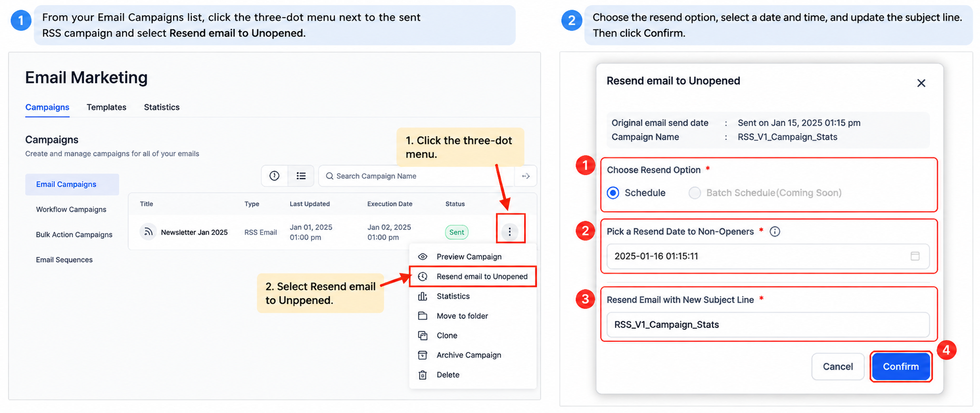Open the Statistics tab at top
This screenshot has width=980, height=413.
[x=162, y=107]
